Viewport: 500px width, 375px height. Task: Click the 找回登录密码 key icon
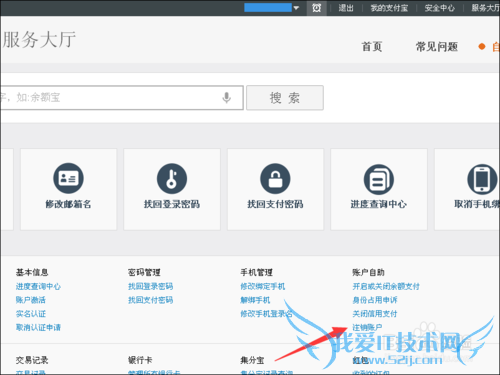[x=172, y=178]
